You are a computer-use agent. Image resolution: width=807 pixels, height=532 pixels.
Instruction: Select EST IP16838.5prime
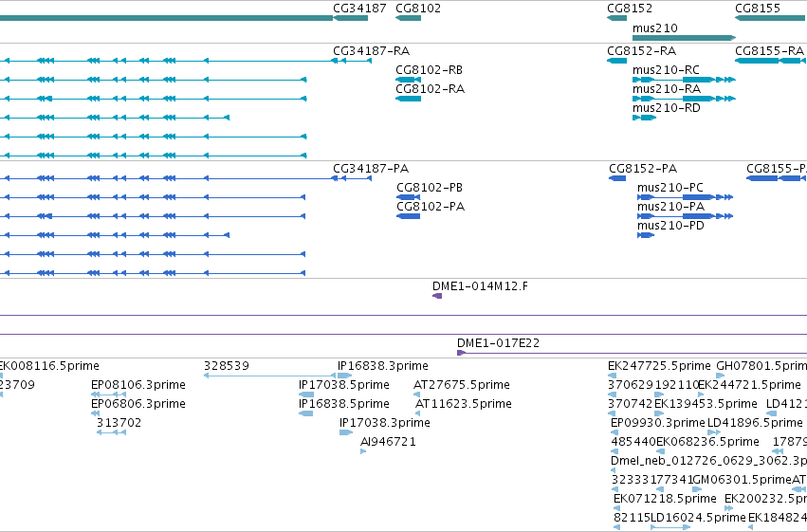(305, 413)
